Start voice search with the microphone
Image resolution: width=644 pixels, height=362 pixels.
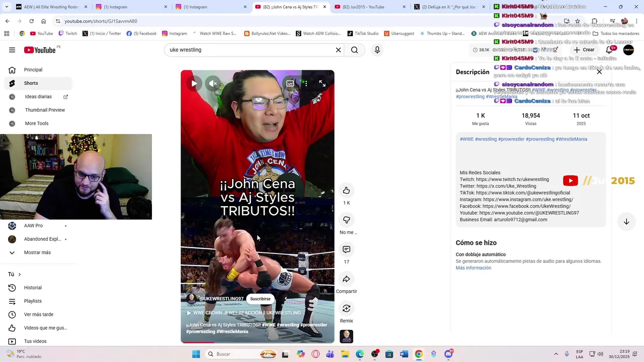(377, 50)
